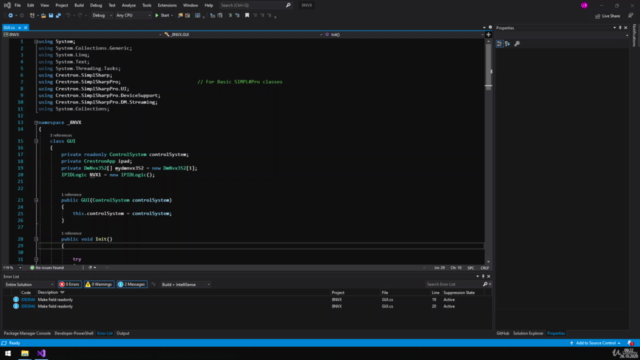Click Visual Studio icon in Windows taskbar
This screenshot has width=640, height=360.
(x=41, y=353)
